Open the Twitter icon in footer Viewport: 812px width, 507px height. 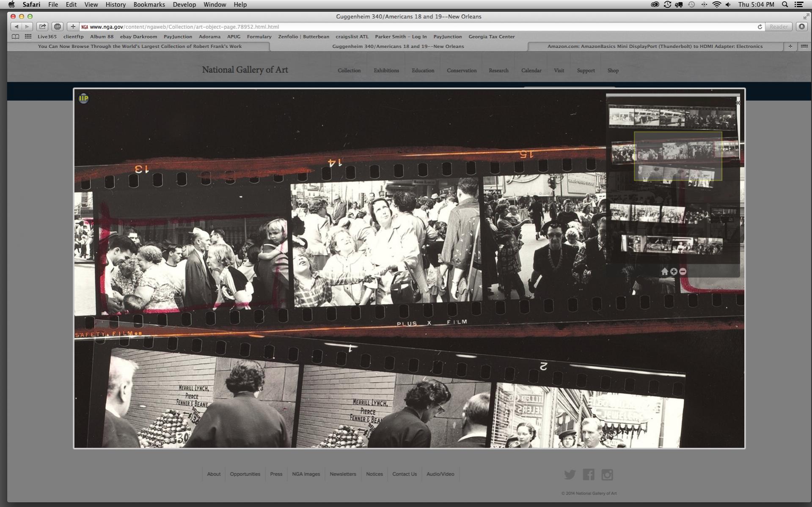[570, 474]
